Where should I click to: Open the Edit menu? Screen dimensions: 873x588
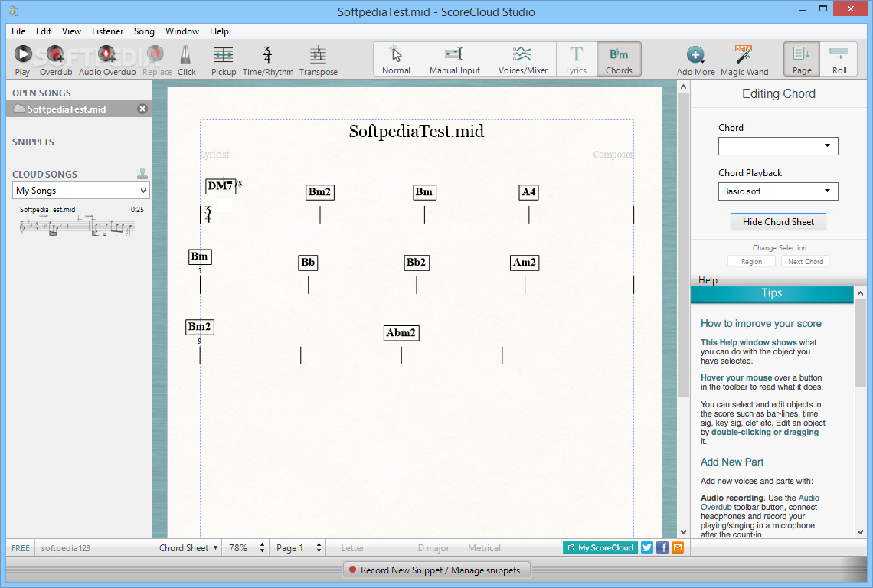tap(44, 31)
